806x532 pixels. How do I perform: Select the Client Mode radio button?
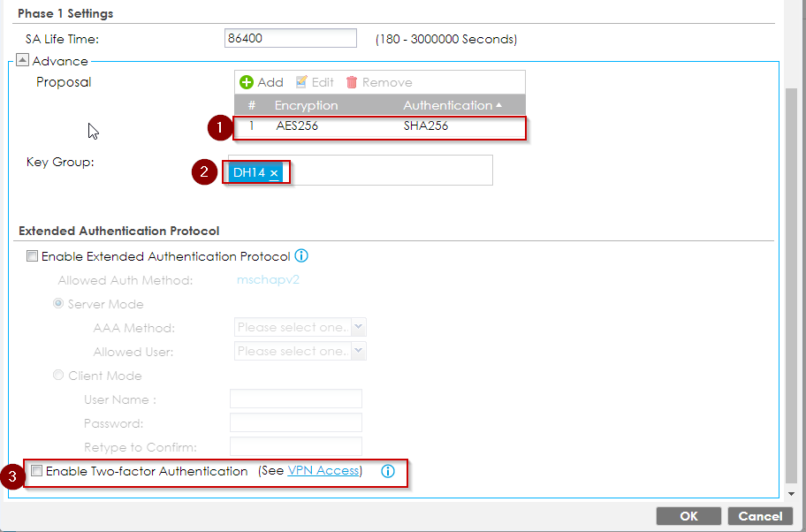coord(58,376)
